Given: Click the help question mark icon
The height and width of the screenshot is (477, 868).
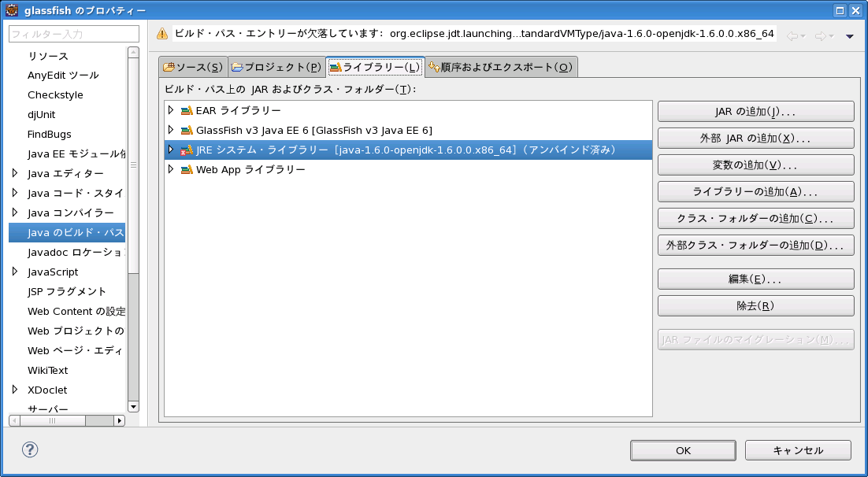Looking at the screenshot, I should coord(30,449).
